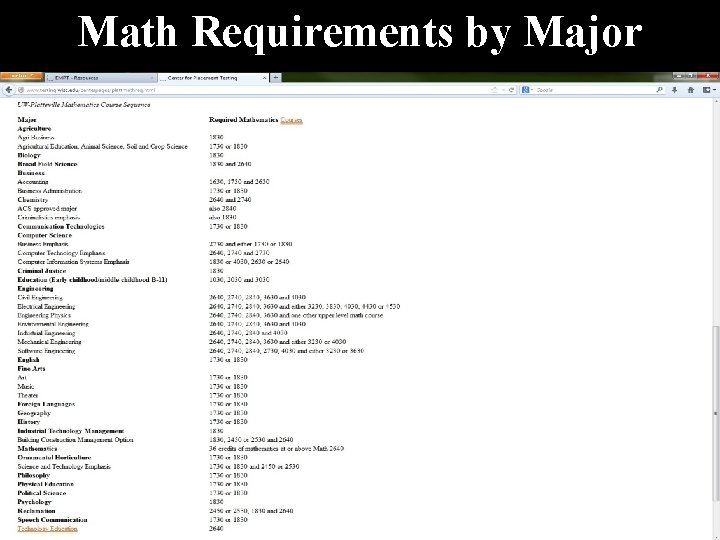Select the 'Accounting' row label
The image size is (720, 540).
click(33, 182)
